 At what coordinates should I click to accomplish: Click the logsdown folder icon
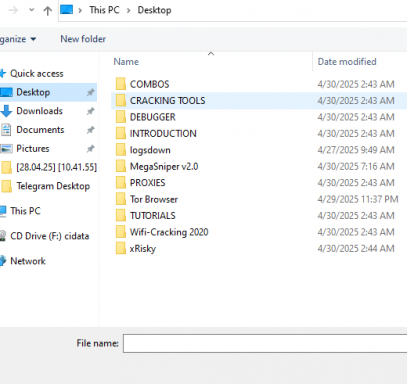click(121, 150)
